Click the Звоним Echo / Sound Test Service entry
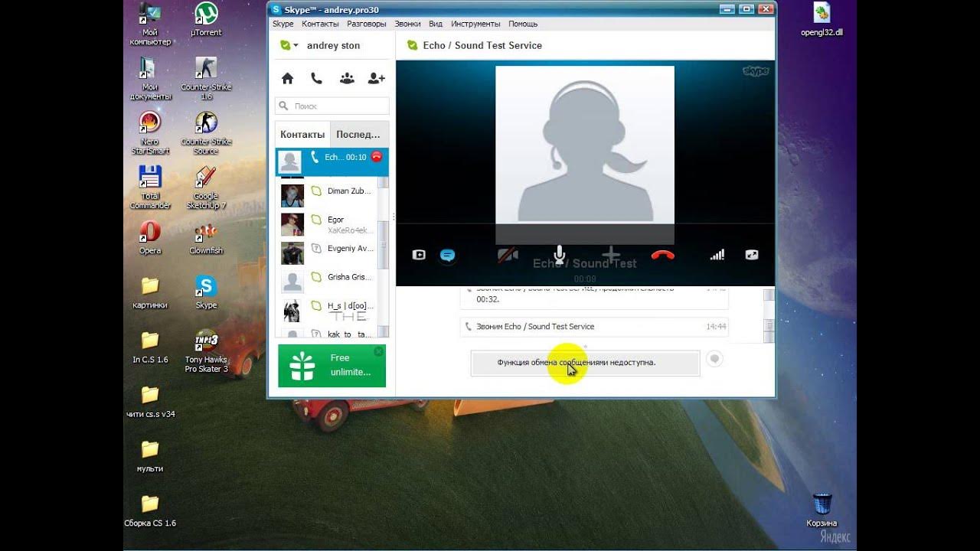This screenshot has height=551, width=980. tap(594, 327)
